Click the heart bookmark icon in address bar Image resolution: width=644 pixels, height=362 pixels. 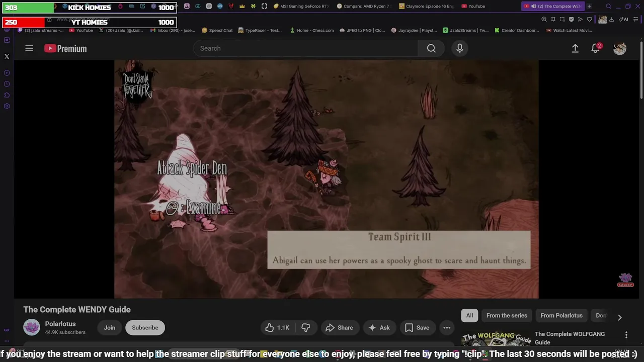589,19
